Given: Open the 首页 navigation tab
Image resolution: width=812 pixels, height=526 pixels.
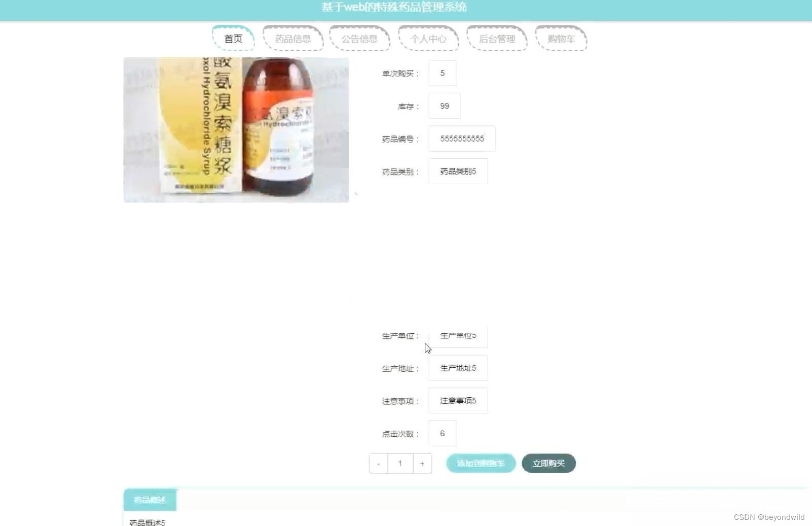Looking at the screenshot, I should click(233, 39).
